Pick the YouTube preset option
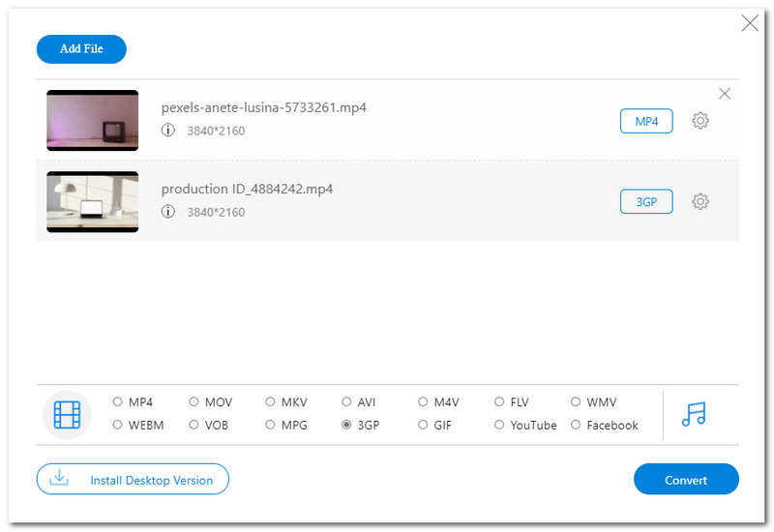This screenshot has height=532, width=774. pyautogui.click(x=500, y=426)
